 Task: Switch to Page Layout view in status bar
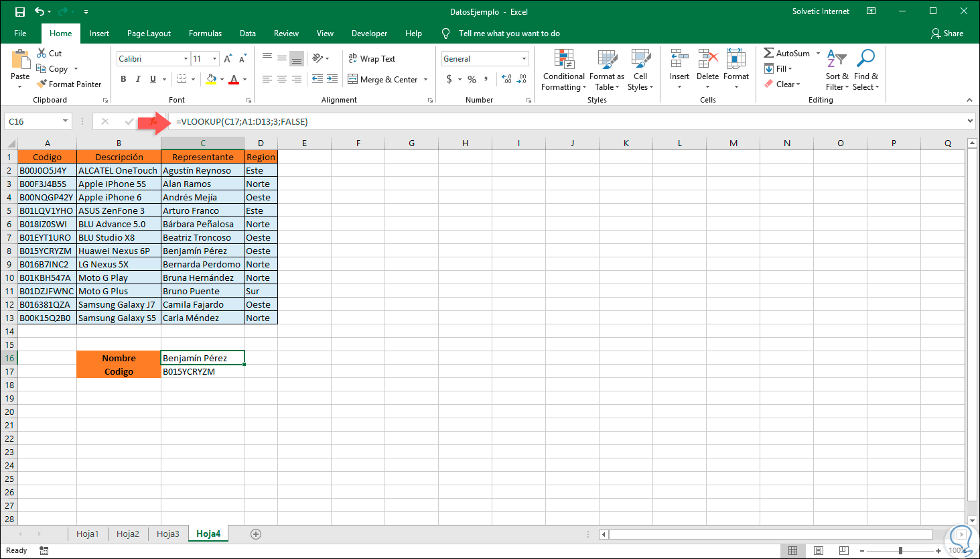pos(819,551)
